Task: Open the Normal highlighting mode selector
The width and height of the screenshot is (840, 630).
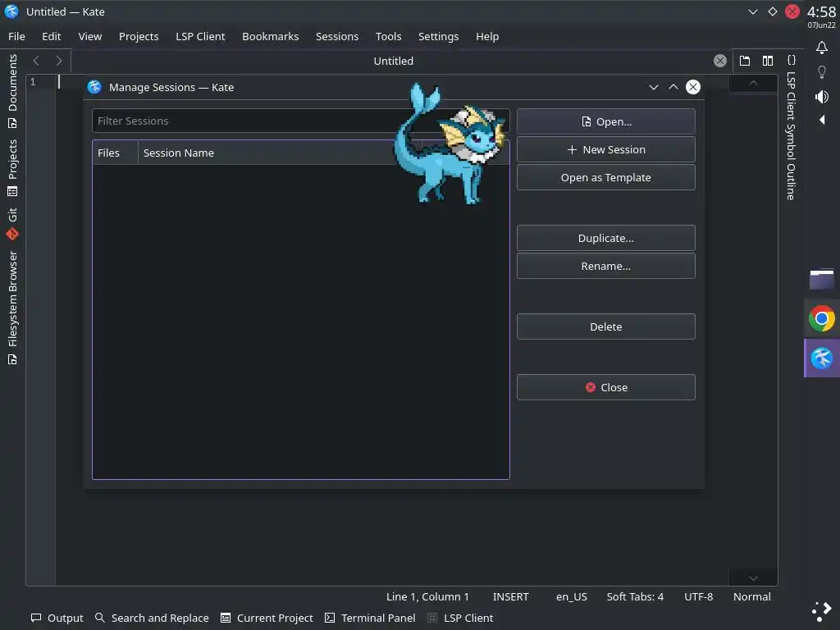Action: click(752, 596)
